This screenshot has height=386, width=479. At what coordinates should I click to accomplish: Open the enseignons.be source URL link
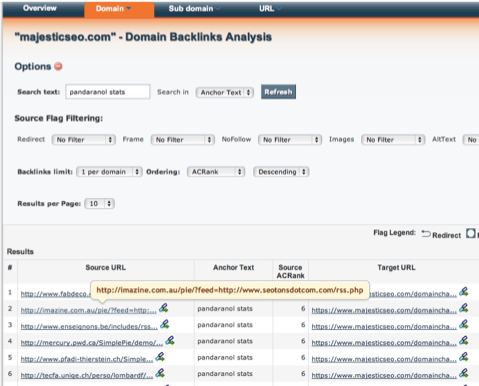pos(89,327)
